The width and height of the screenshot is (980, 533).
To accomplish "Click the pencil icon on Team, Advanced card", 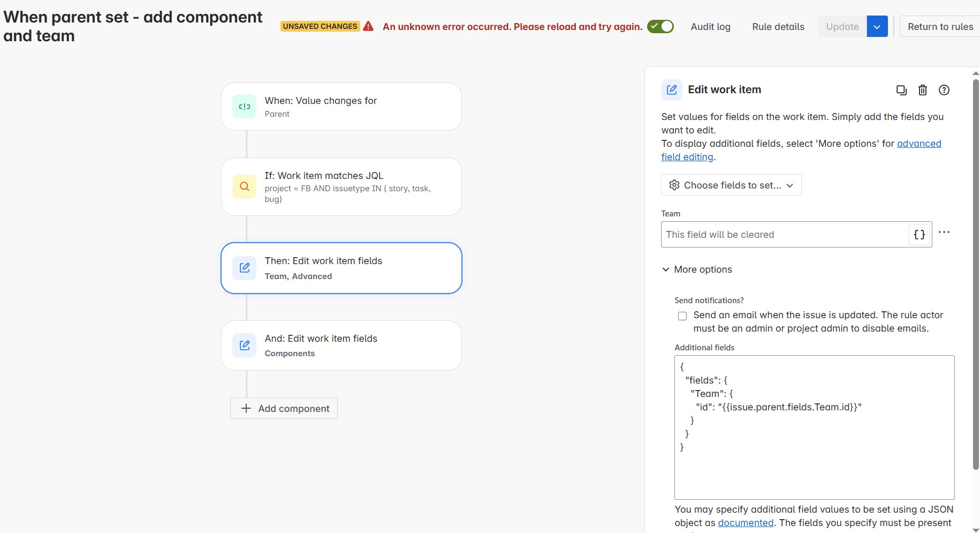I will (245, 268).
